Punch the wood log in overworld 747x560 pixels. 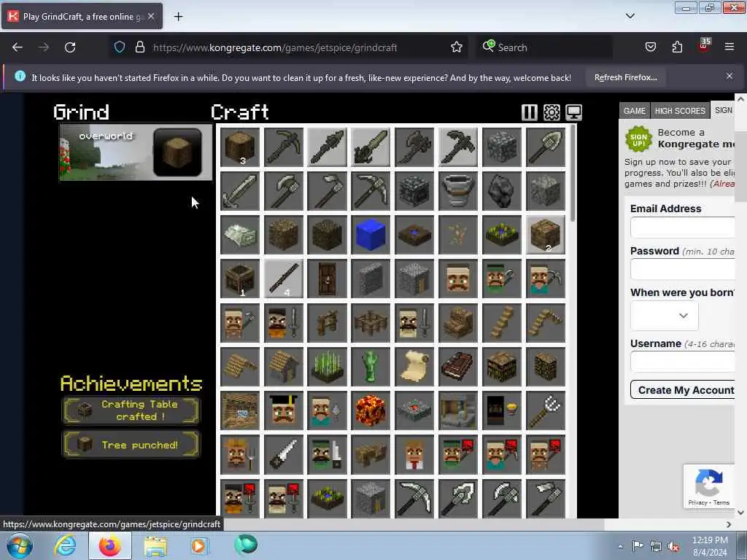coord(177,152)
